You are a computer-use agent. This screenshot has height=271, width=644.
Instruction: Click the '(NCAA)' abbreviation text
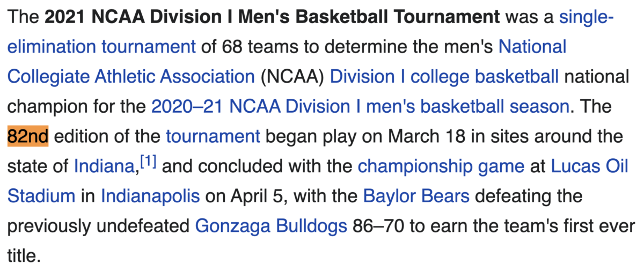(292, 77)
